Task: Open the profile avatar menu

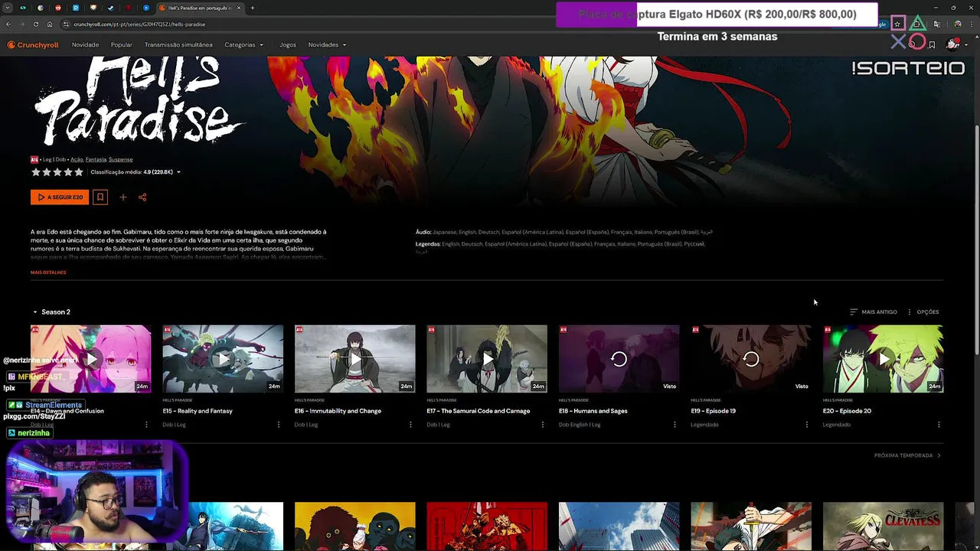Action: tap(953, 45)
